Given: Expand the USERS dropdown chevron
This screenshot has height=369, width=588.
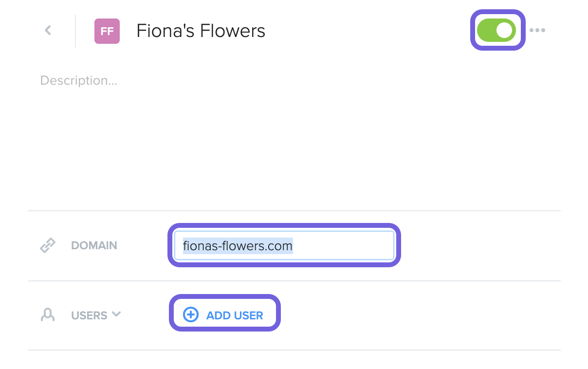Looking at the screenshot, I should pyautogui.click(x=116, y=314).
